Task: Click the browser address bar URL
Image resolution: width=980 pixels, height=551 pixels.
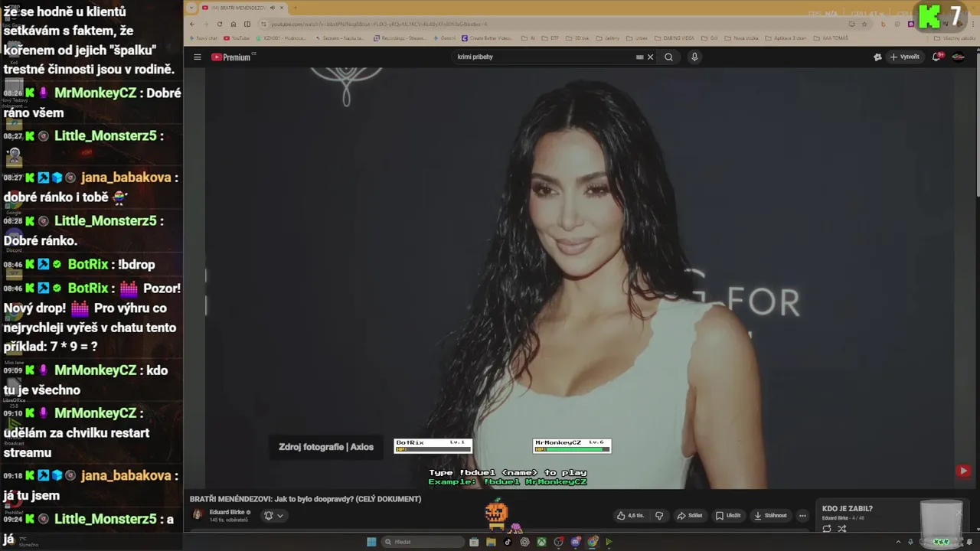Action: pos(379,24)
